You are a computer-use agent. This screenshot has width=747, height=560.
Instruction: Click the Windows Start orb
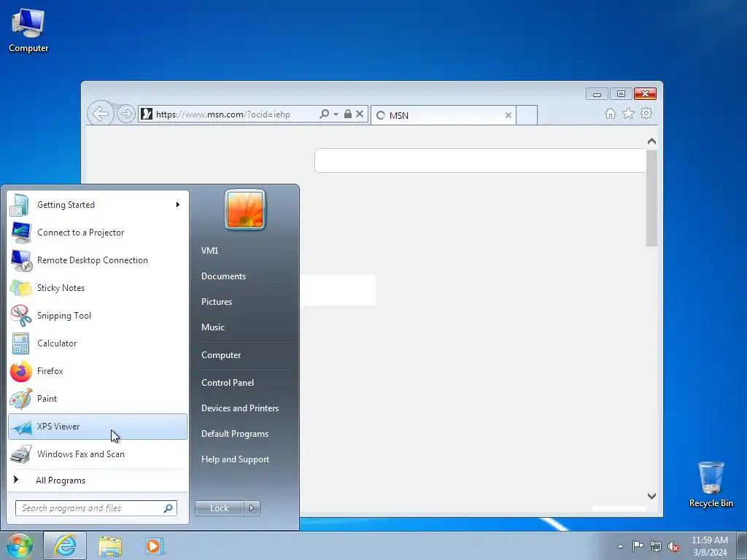[x=19, y=545]
